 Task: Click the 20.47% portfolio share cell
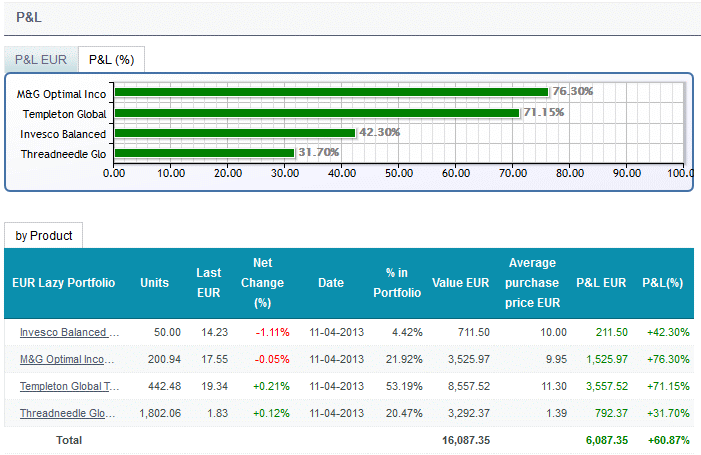tap(404, 413)
